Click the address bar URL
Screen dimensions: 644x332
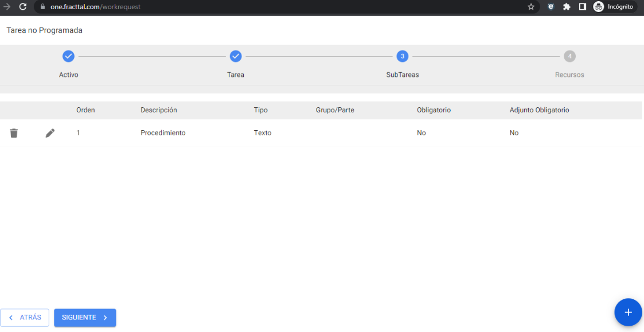pos(95,7)
